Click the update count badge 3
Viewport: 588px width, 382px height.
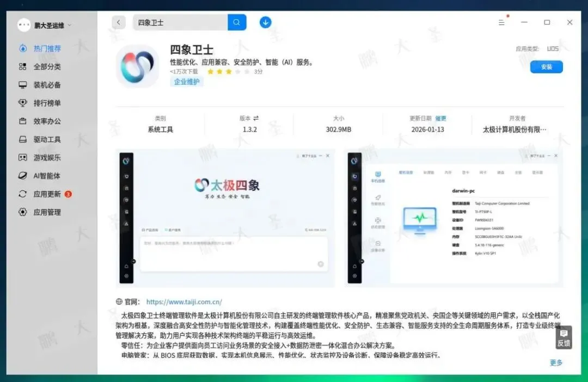(x=68, y=194)
